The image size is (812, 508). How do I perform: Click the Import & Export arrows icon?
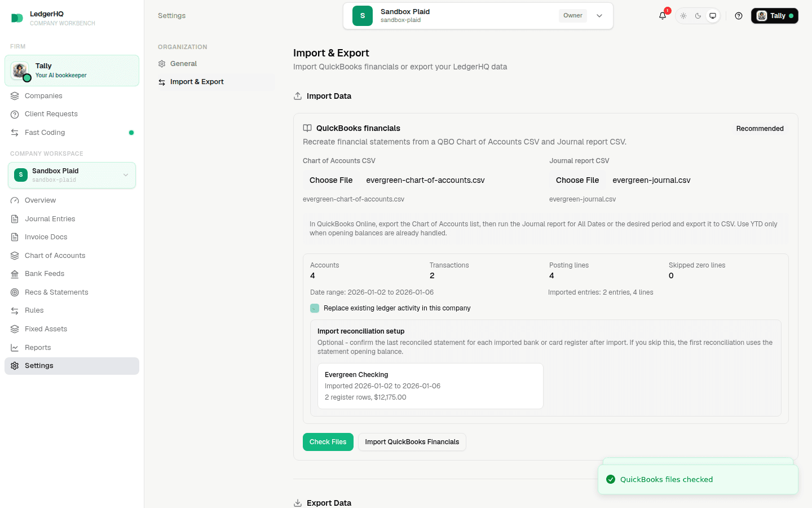pos(162,82)
